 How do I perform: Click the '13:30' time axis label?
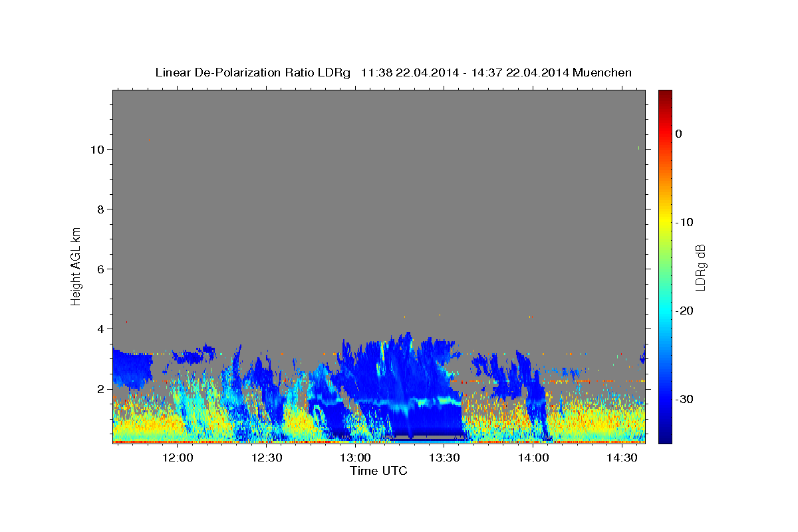pos(444,458)
